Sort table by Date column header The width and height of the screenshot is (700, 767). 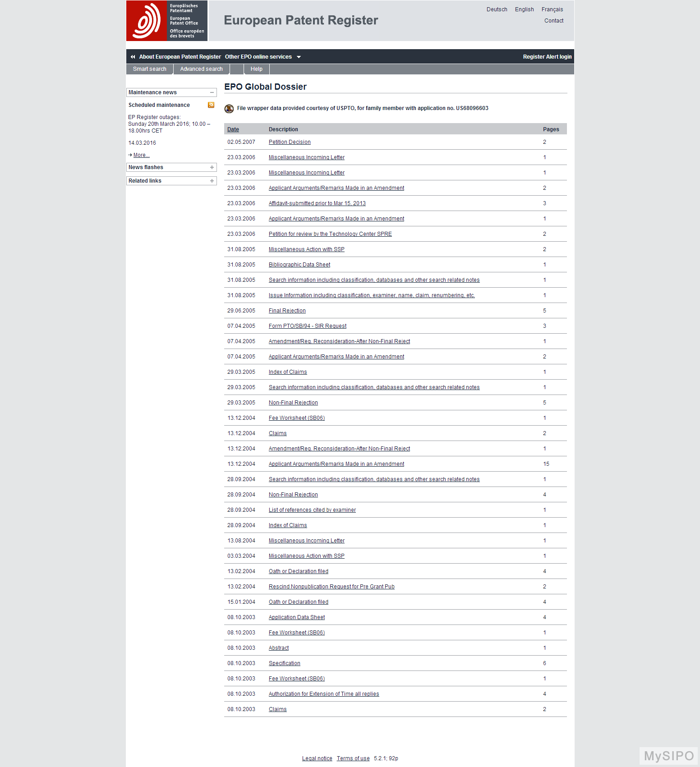(233, 129)
